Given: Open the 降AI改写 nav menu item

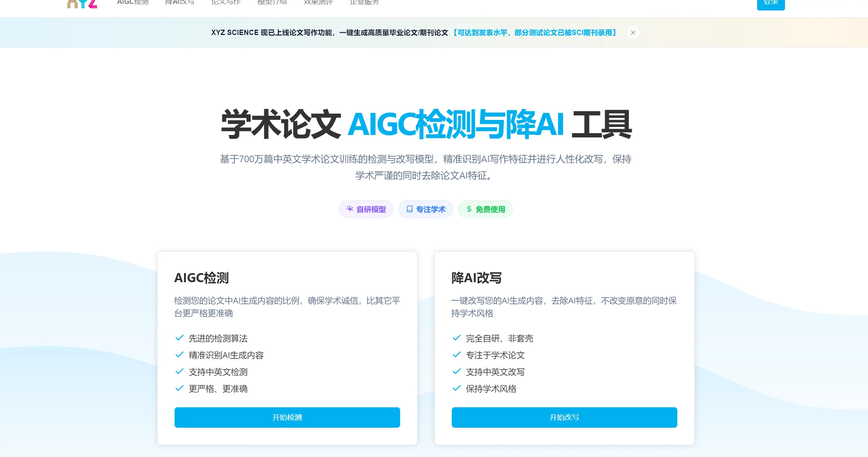Looking at the screenshot, I should 180,2.
